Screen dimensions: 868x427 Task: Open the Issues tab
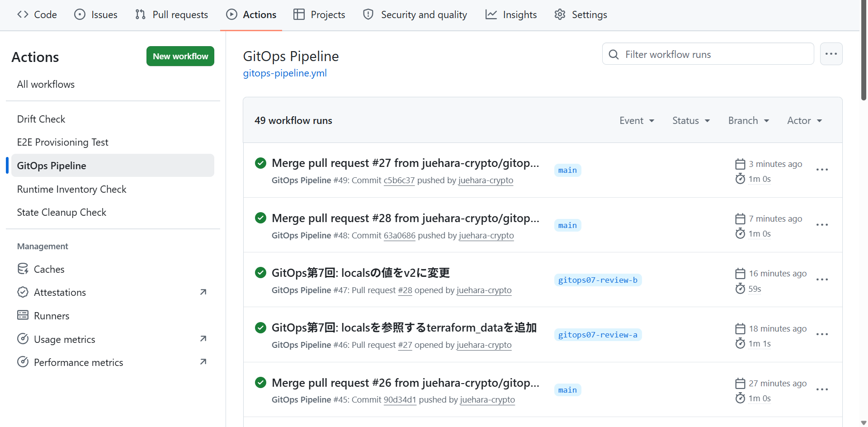96,14
